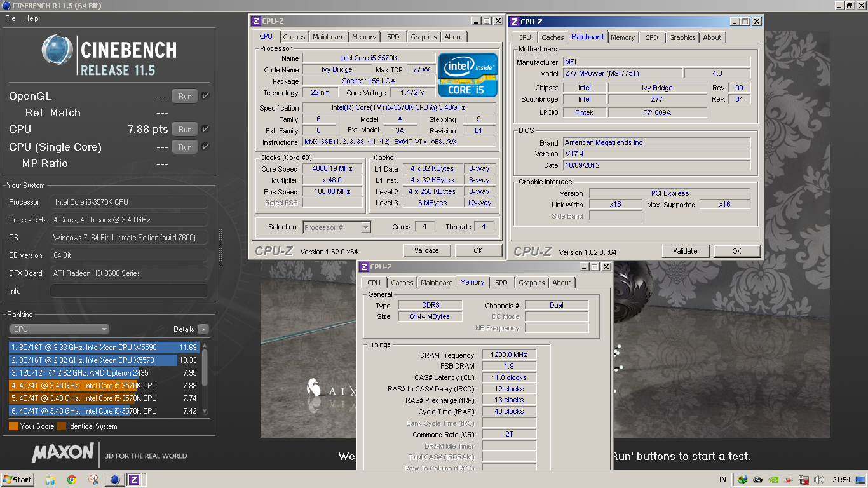
Task: Click the ranking Details arrow button
Action: pyautogui.click(x=203, y=329)
